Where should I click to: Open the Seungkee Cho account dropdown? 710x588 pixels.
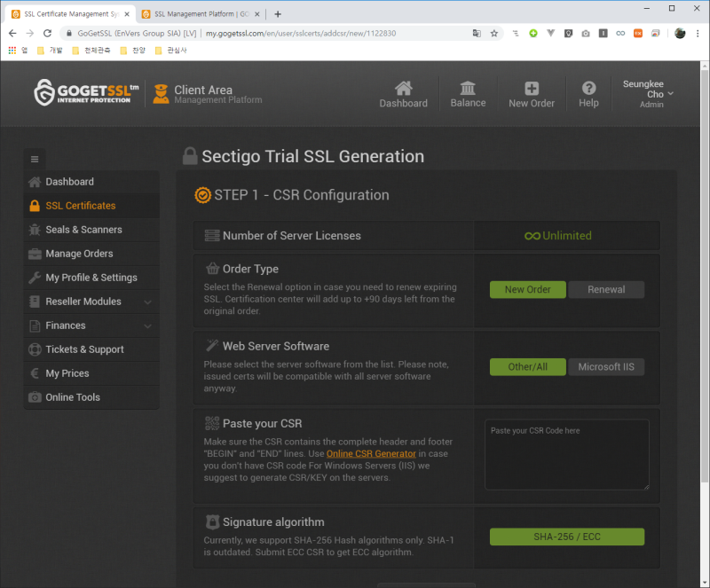[648, 94]
